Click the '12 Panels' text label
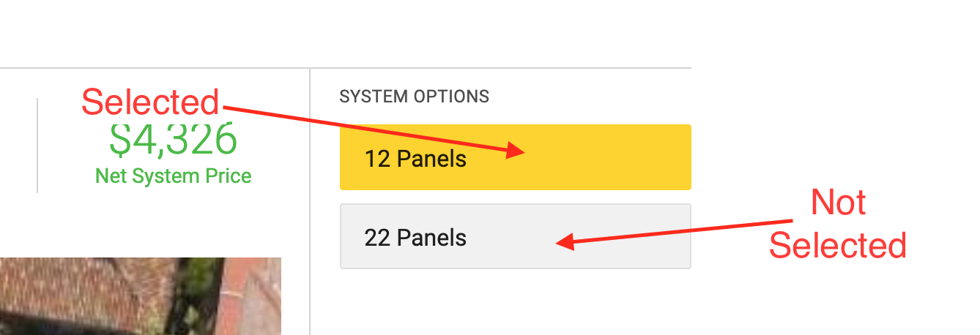 pos(415,159)
